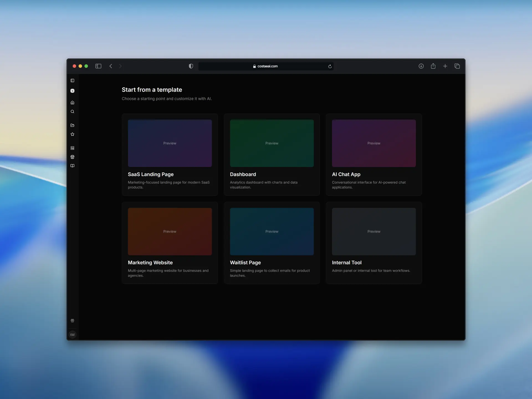Viewport: 532px width, 399px height.
Task: Preview the SaaS Landing Page template
Action: pos(170,143)
